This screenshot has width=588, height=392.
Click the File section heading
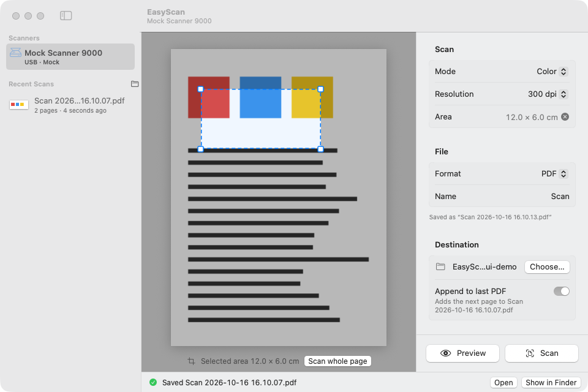coord(442,151)
